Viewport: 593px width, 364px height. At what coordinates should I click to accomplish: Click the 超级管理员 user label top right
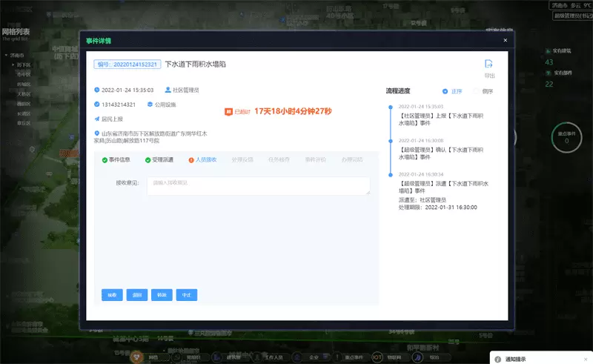(x=573, y=16)
